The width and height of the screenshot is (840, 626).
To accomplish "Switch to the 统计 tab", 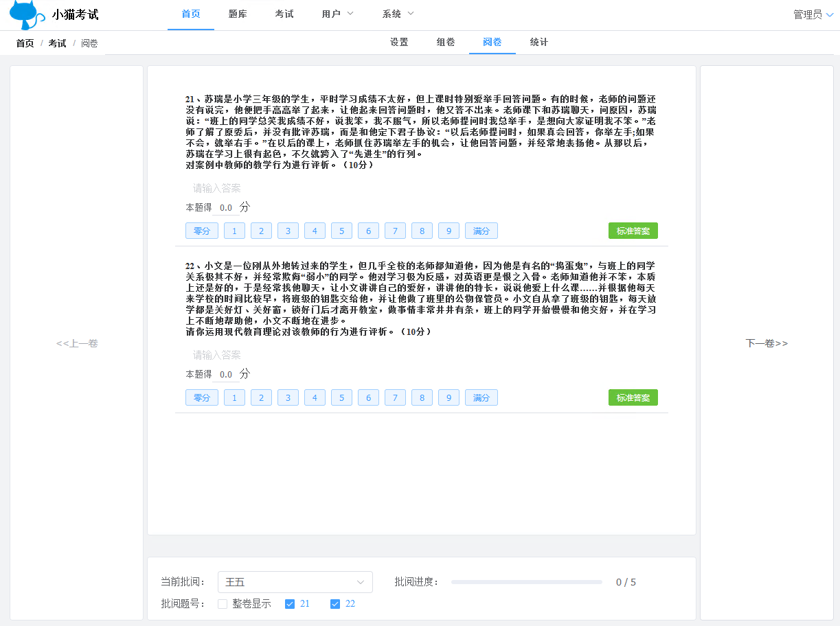I will [x=539, y=42].
